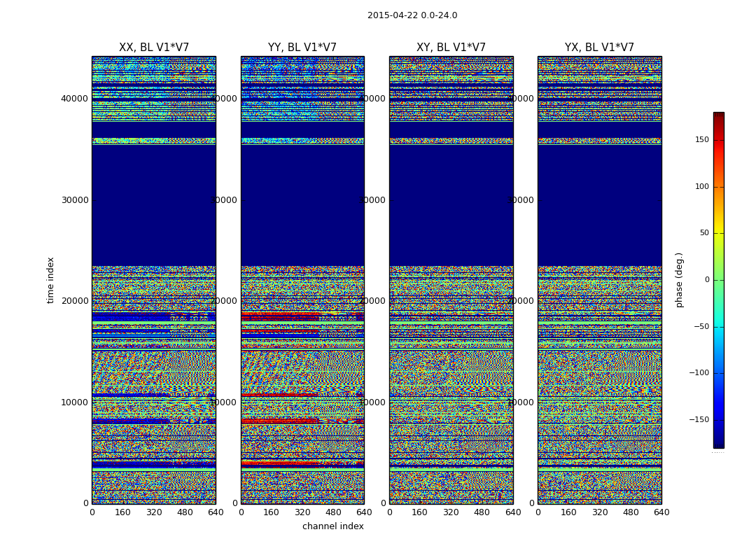Click the "640" channel tick under XX plot
Image resolution: width=735 pixels, height=560 pixels.
pyautogui.click(x=216, y=512)
